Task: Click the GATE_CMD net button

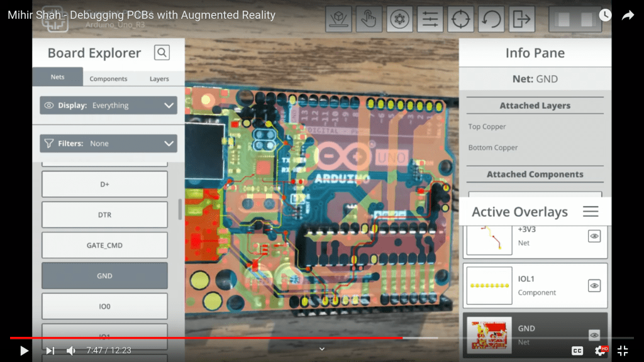Action: (x=104, y=245)
